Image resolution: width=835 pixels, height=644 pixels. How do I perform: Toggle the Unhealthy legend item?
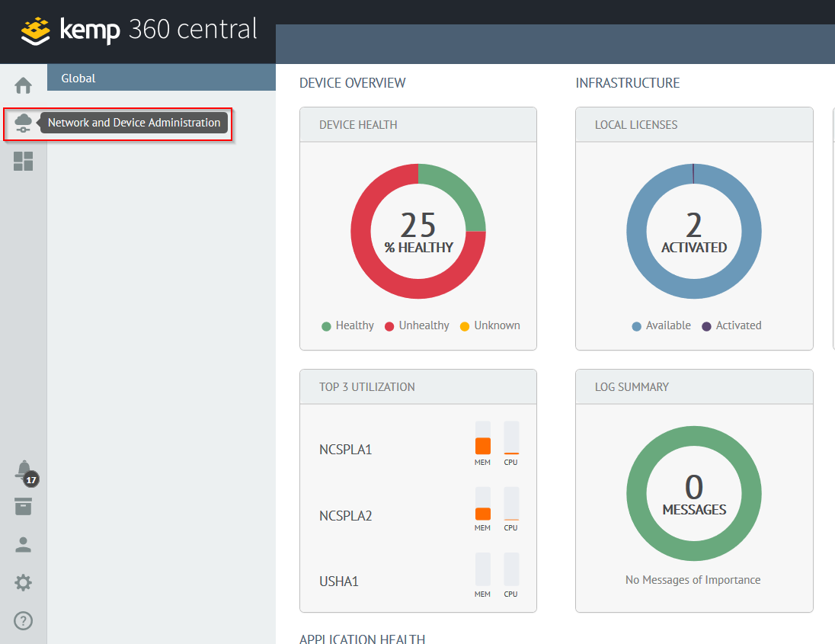pyautogui.click(x=417, y=325)
